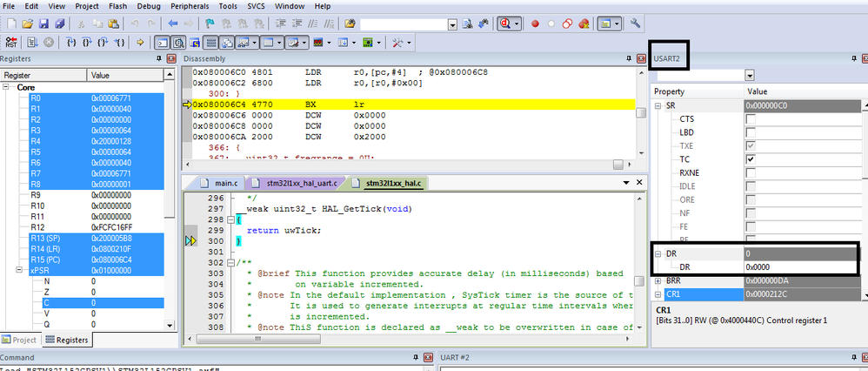
Task: Open the Find text combo dropdown
Action: click(452, 24)
